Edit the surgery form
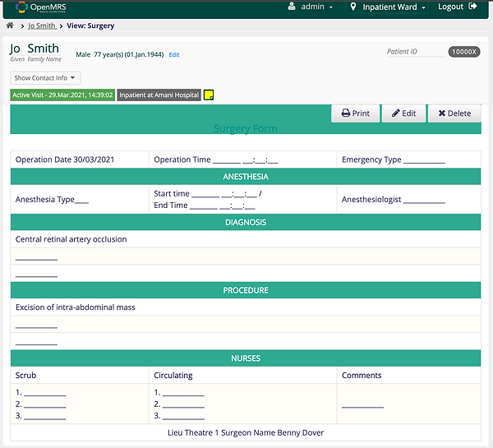The width and height of the screenshot is (493, 448). click(403, 113)
